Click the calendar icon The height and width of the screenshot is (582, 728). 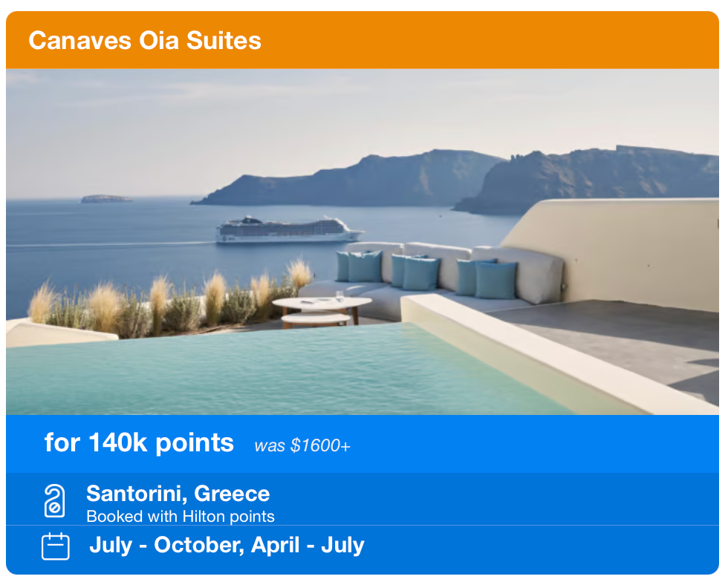[55, 546]
